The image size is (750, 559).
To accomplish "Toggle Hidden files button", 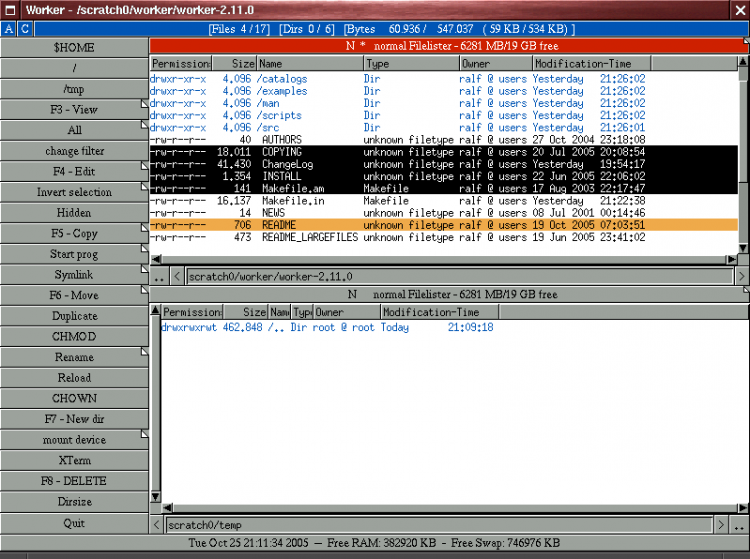I will point(74,213).
